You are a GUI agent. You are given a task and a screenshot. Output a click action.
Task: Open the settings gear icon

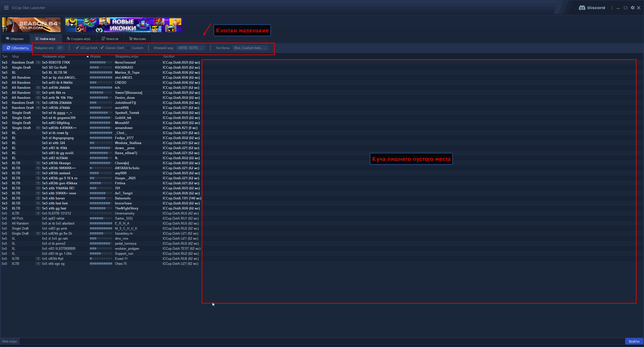(x=632, y=8)
